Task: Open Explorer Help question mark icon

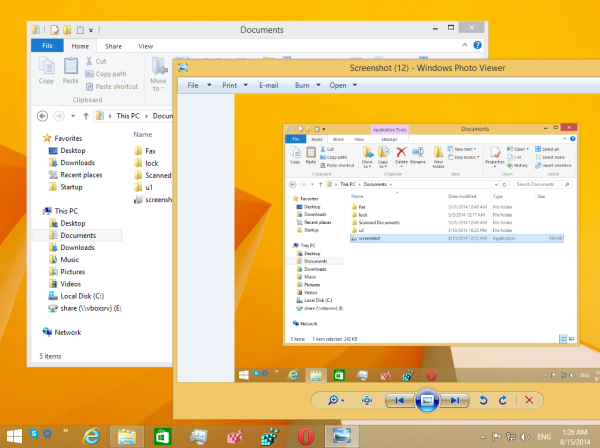Action: pyautogui.click(x=477, y=45)
